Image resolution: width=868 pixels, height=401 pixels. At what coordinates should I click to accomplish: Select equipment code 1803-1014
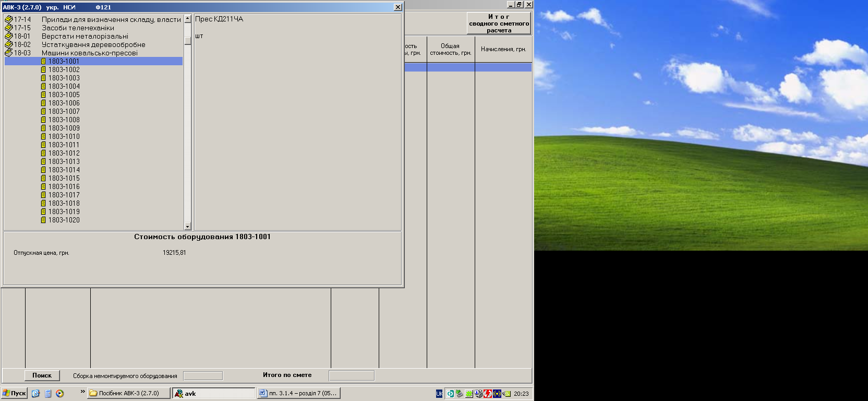click(64, 170)
